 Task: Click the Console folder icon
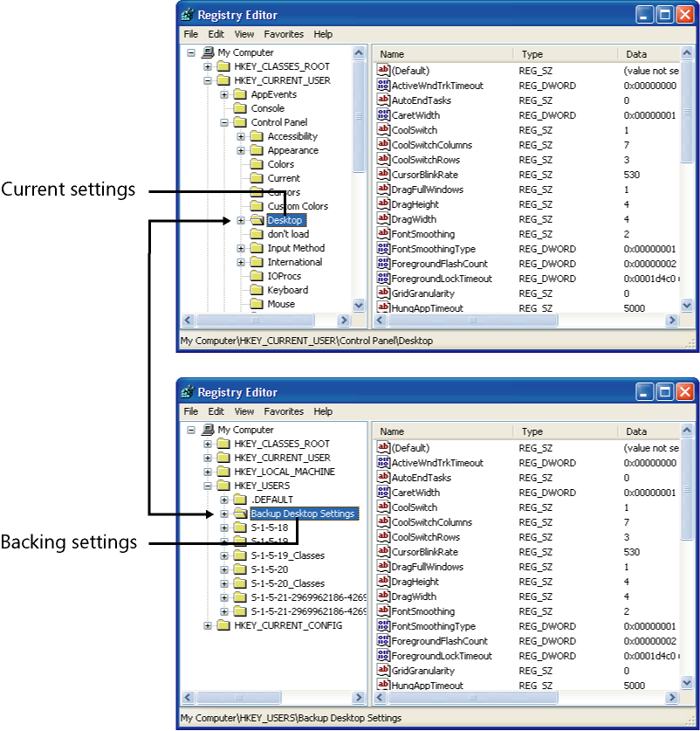(x=240, y=108)
